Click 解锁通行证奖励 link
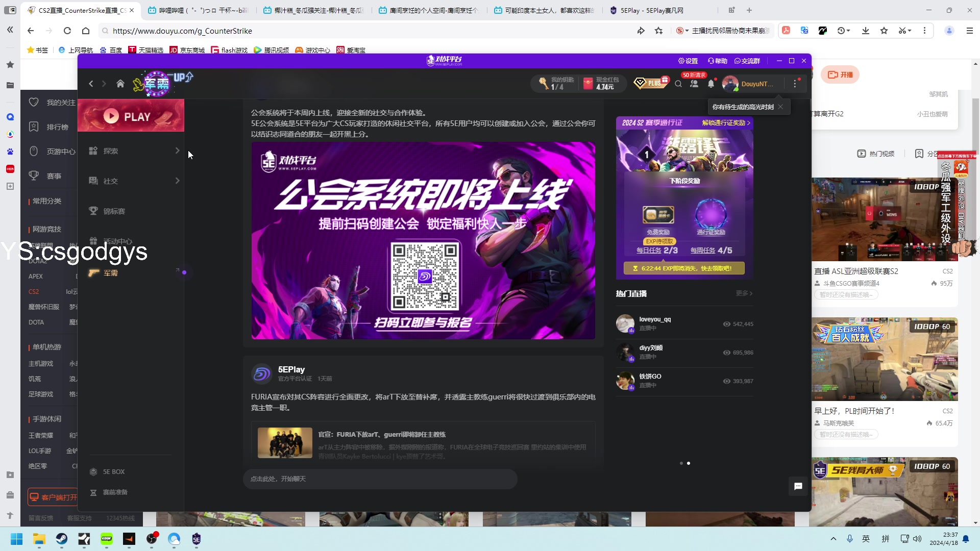 click(x=726, y=123)
